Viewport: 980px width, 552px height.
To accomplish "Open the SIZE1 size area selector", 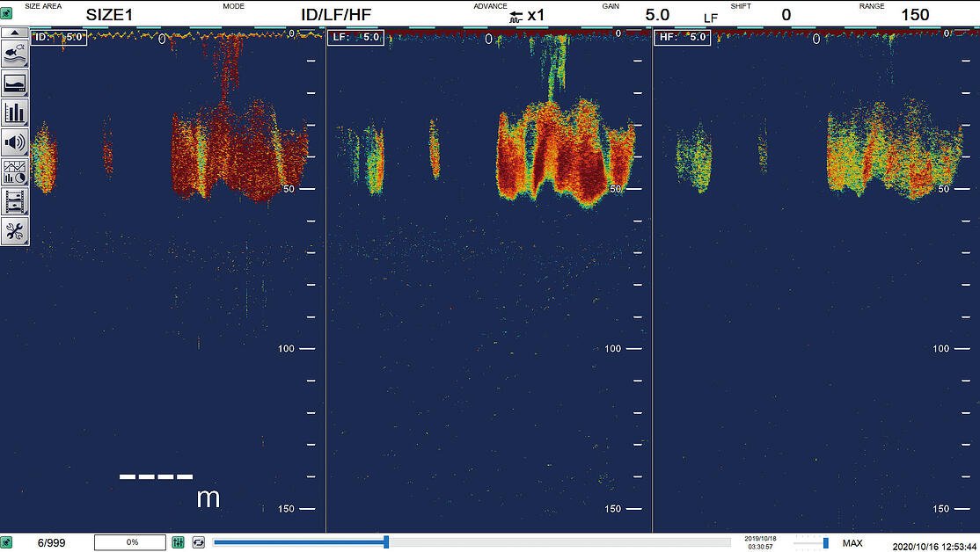I will tap(109, 15).
